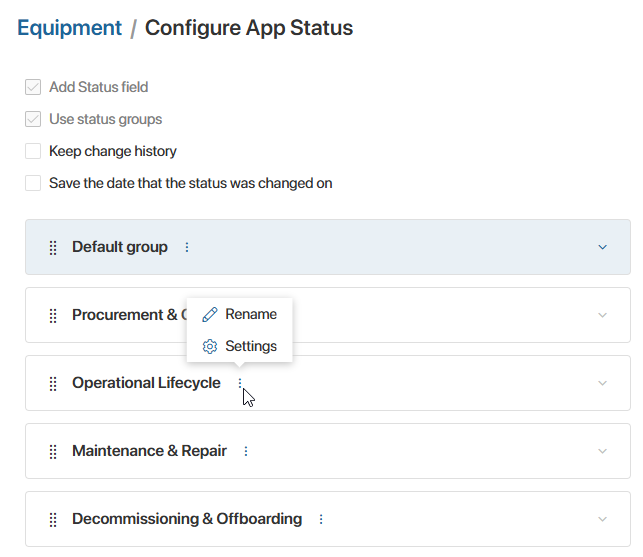Open the three-dot menu for Decommissioning & Offboarding
The width and height of the screenshot is (643, 557).
click(x=321, y=519)
